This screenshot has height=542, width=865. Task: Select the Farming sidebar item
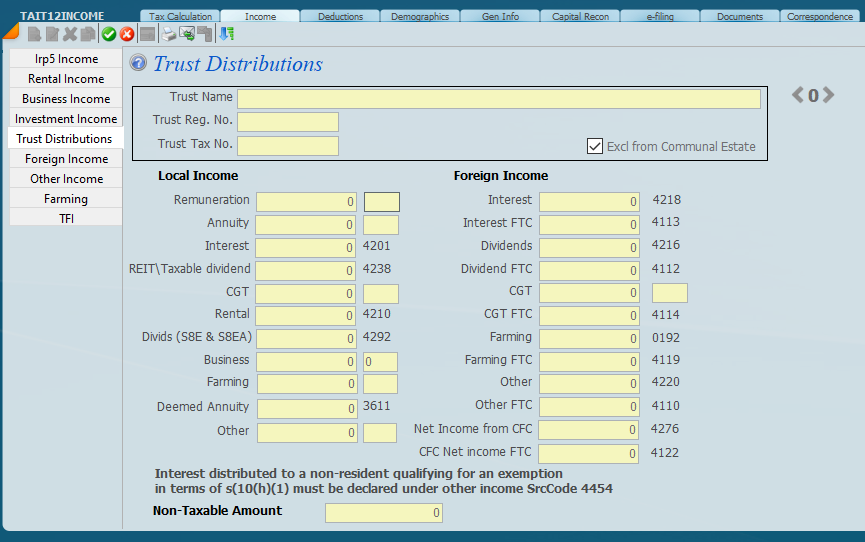coord(66,199)
